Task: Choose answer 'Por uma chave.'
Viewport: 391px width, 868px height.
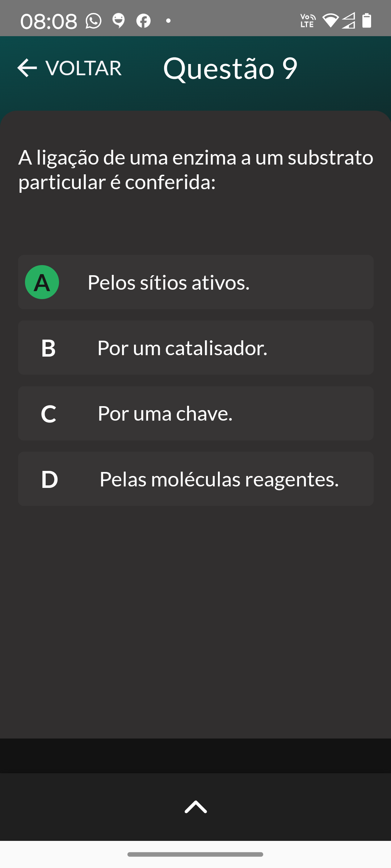Action: click(x=165, y=414)
